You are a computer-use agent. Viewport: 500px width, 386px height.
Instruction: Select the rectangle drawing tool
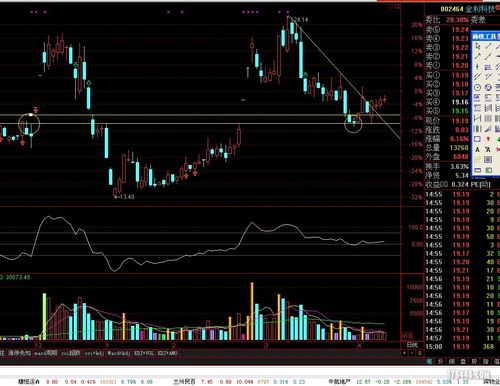pos(478,139)
